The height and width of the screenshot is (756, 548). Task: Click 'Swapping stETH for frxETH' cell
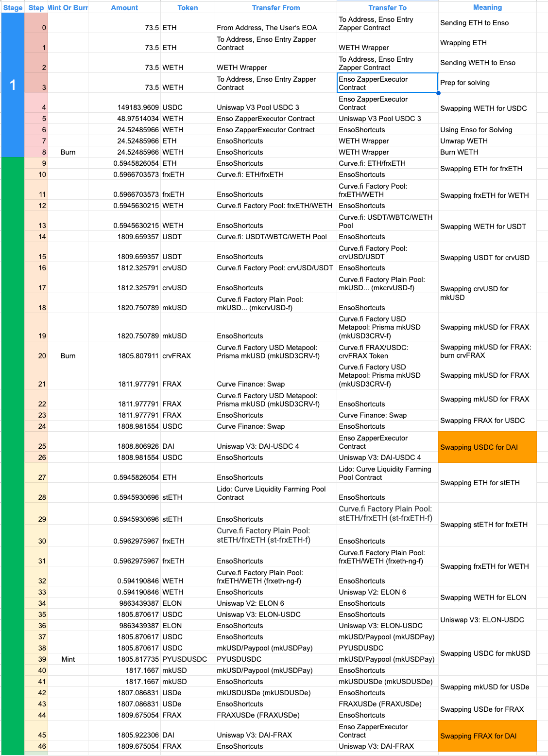(487, 525)
